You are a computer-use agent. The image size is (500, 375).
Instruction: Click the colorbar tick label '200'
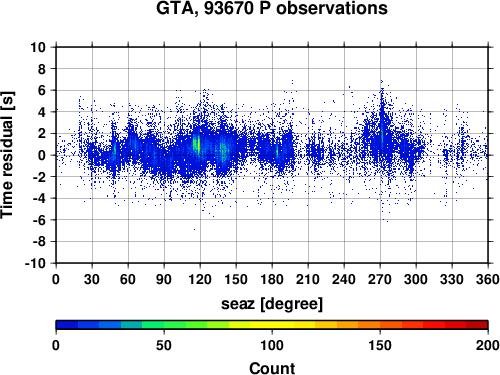click(x=488, y=345)
